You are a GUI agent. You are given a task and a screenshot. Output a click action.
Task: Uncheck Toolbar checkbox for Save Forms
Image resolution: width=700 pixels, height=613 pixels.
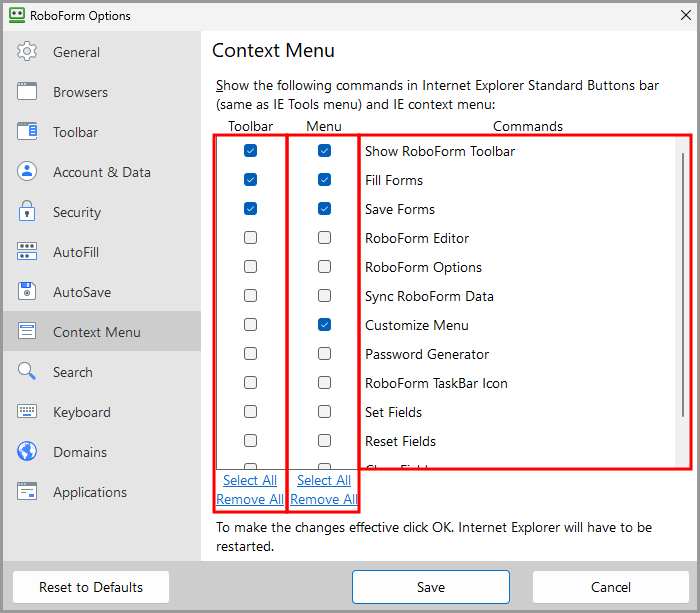[x=250, y=209]
